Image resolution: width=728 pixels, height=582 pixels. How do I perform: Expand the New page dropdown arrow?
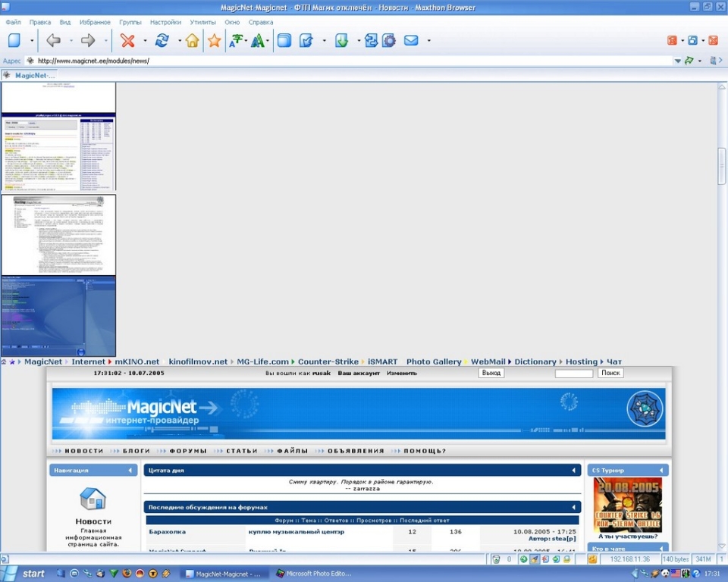click(x=32, y=41)
